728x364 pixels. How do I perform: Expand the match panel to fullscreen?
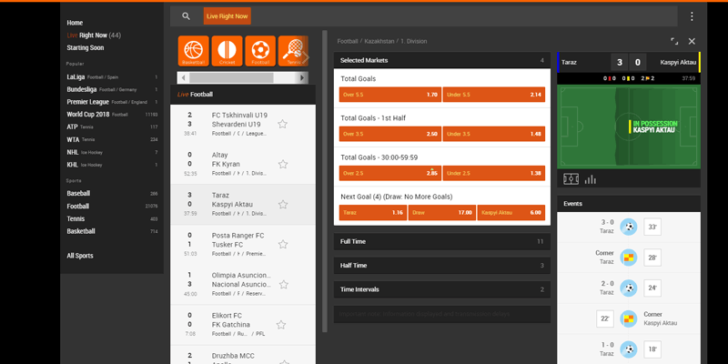pyautogui.click(x=674, y=41)
